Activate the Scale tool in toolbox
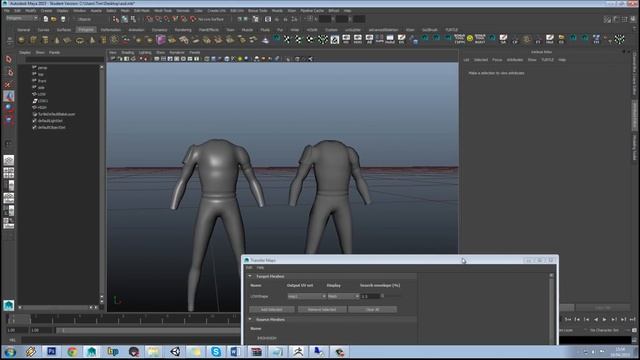The image size is (640, 360). tap(9, 120)
